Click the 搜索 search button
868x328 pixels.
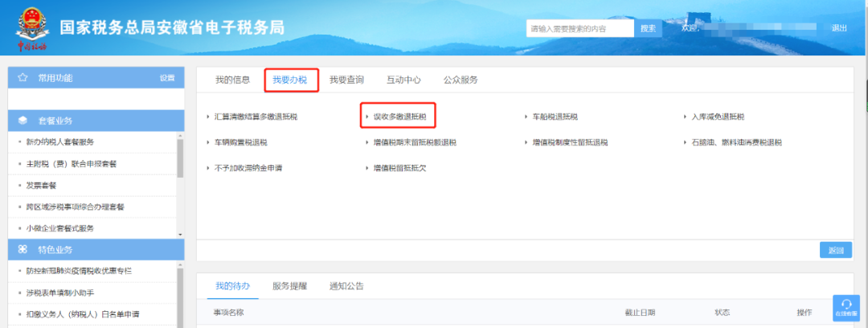(649, 29)
